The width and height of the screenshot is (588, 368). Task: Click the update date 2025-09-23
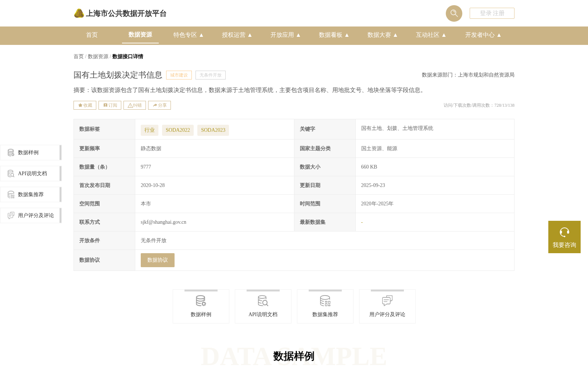(x=373, y=185)
